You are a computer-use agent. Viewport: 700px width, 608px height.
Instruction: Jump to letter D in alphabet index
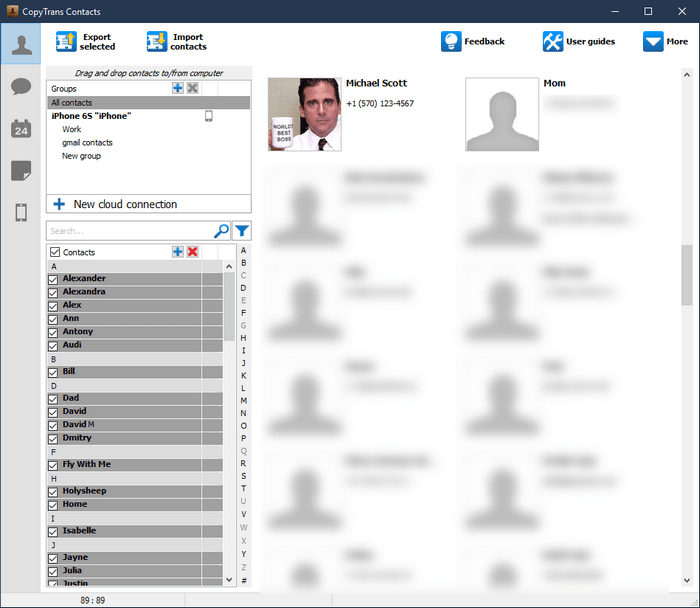point(244,288)
